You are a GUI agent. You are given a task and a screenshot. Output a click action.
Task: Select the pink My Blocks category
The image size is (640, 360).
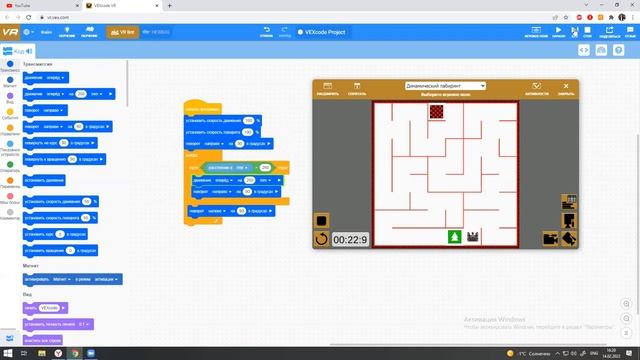10,198
